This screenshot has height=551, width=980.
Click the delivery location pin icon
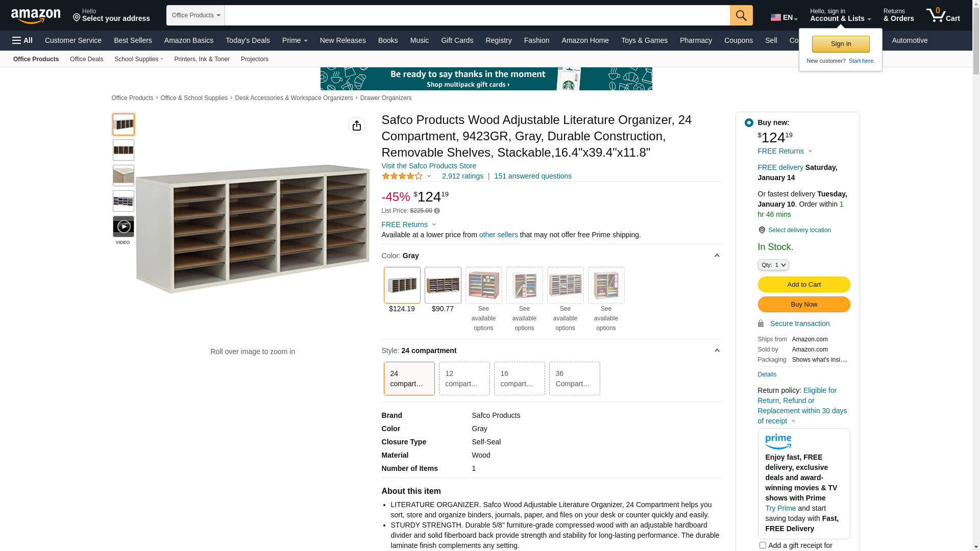pos(762,230)
